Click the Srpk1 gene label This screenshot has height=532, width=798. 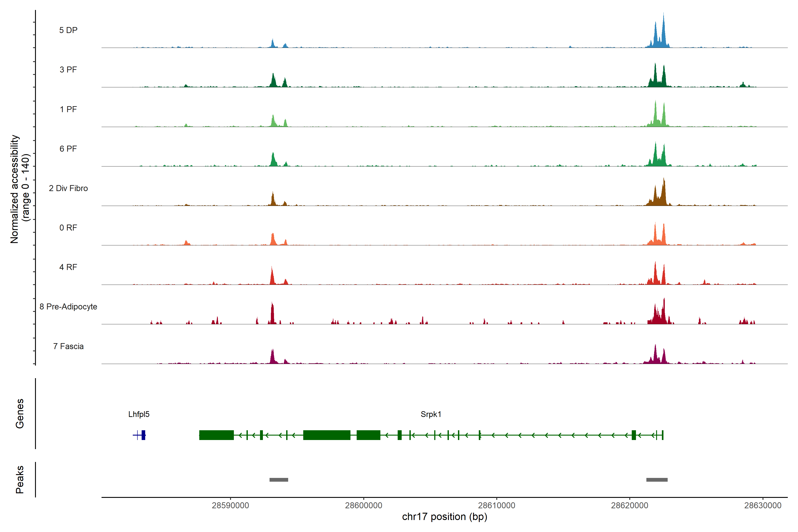pos(430,414)
